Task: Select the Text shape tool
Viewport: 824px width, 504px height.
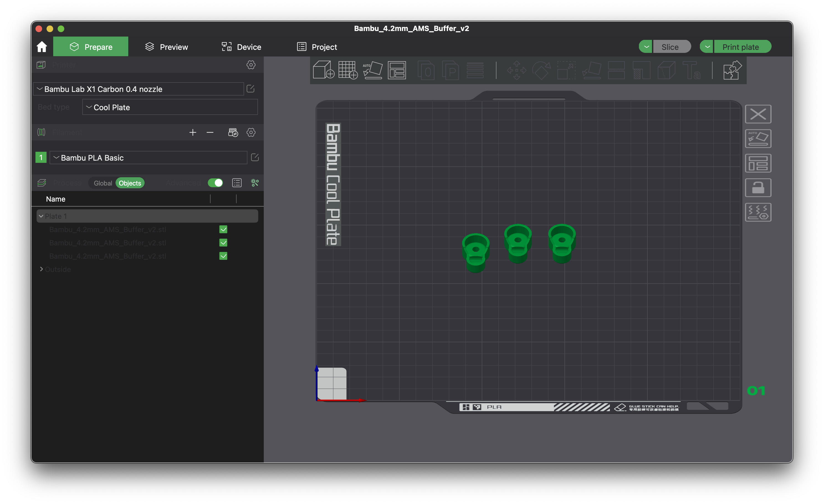Action: tap(691, 70)
